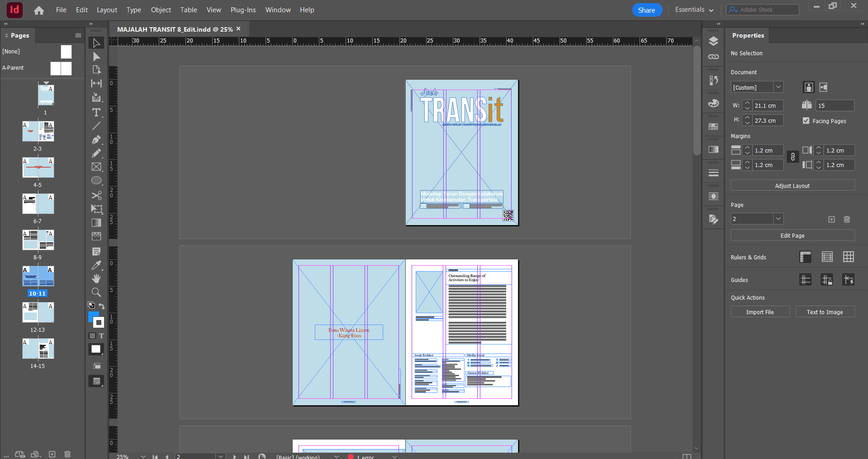
Task: Click the InDesign Home icon
Action: coord(39,10)
